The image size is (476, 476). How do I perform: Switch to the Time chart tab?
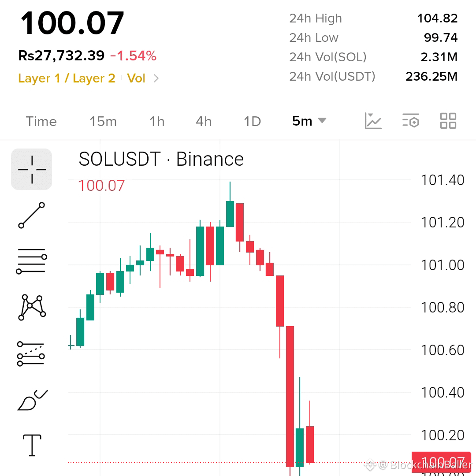pyautogui.click(x=41, y=122)
